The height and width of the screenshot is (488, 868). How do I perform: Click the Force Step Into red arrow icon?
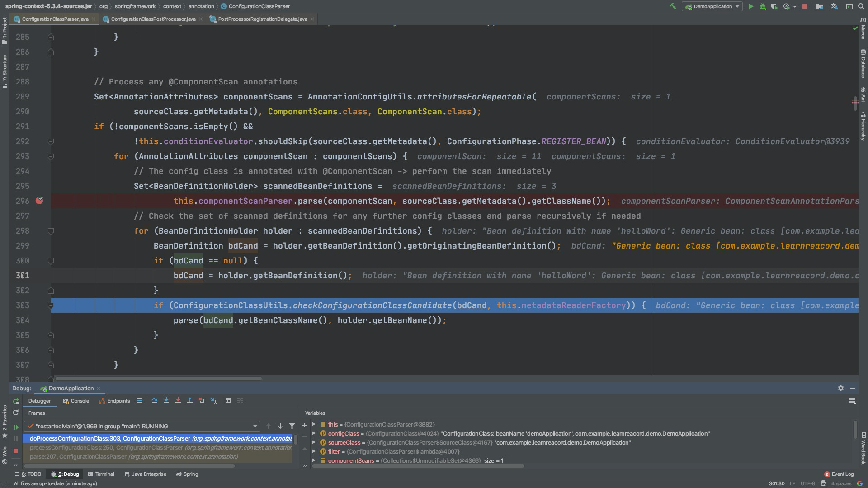[x=178, y=401]
